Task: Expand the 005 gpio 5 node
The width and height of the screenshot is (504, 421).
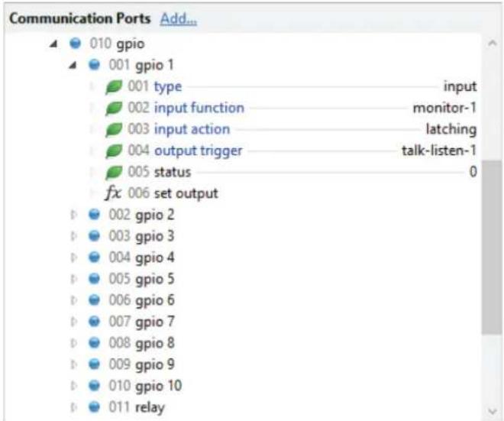Action: [x=73, y=279]
